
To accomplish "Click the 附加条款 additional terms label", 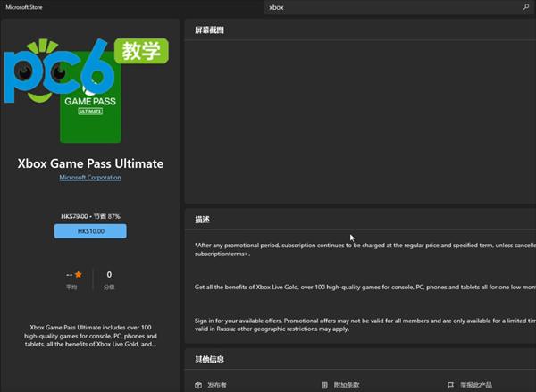I will (347, 385).
